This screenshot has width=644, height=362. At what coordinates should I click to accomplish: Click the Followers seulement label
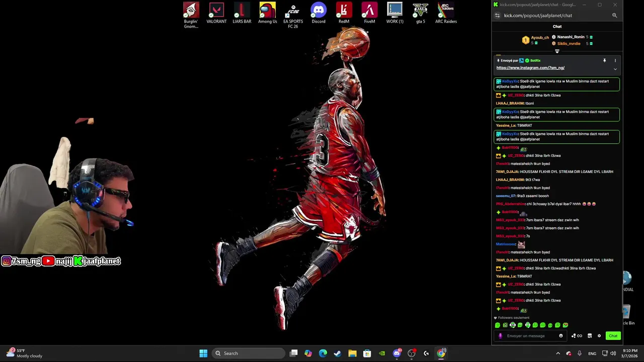[514, 318]
